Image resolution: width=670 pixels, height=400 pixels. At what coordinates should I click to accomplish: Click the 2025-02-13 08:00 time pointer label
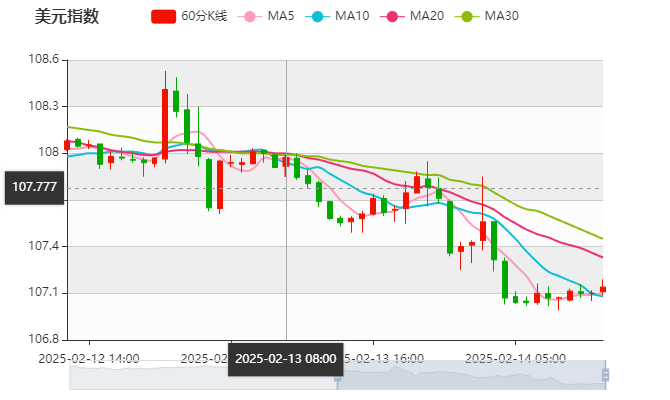(286, 358)
